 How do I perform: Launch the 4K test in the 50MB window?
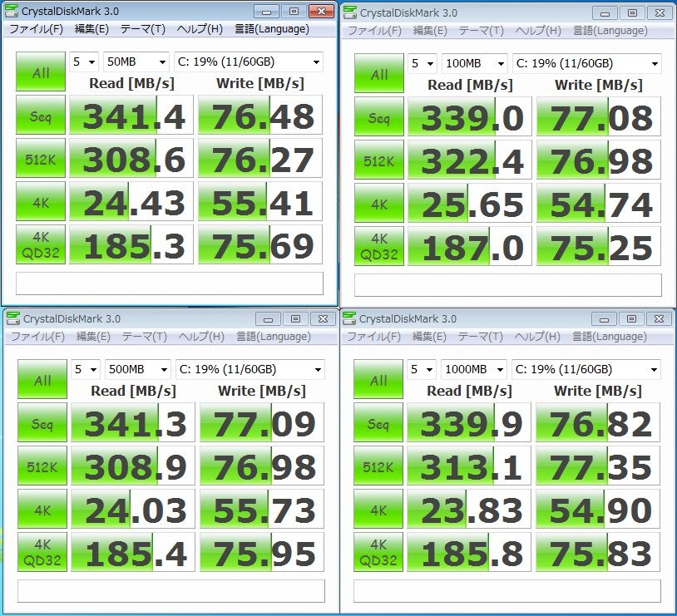click(x=41, y=201)
